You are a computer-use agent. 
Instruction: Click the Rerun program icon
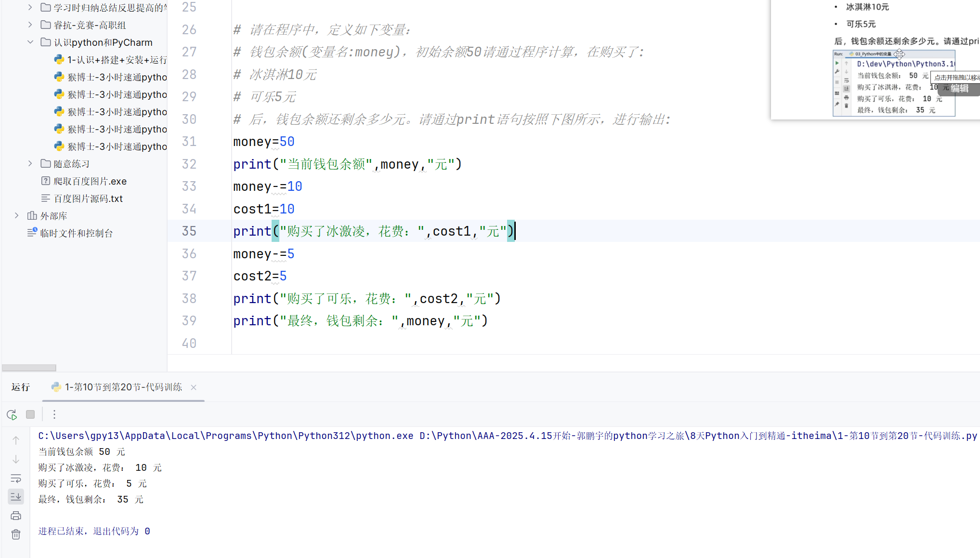(x=12, y=414)
